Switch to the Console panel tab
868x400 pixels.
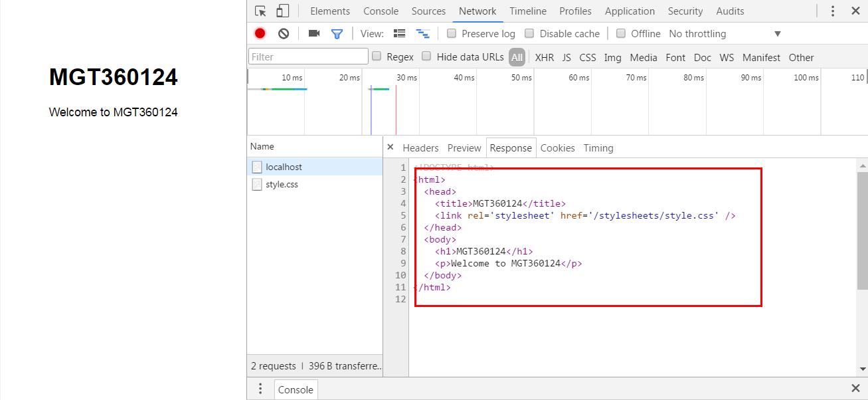(x=381, y=11)
